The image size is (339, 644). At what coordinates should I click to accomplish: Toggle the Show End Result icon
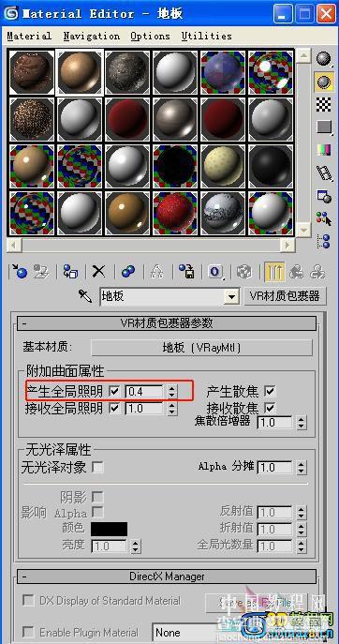[x=274, y=272]
